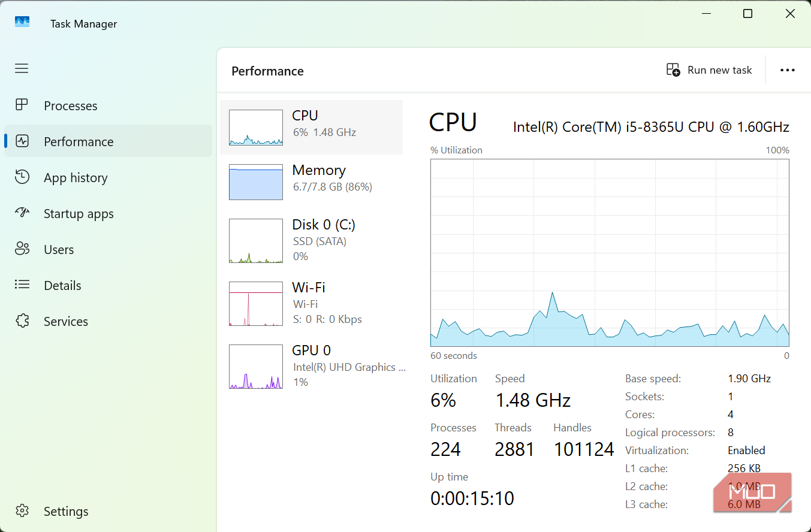
Task: Click the Processes sidebar icon
Action: tap(22, 105)
